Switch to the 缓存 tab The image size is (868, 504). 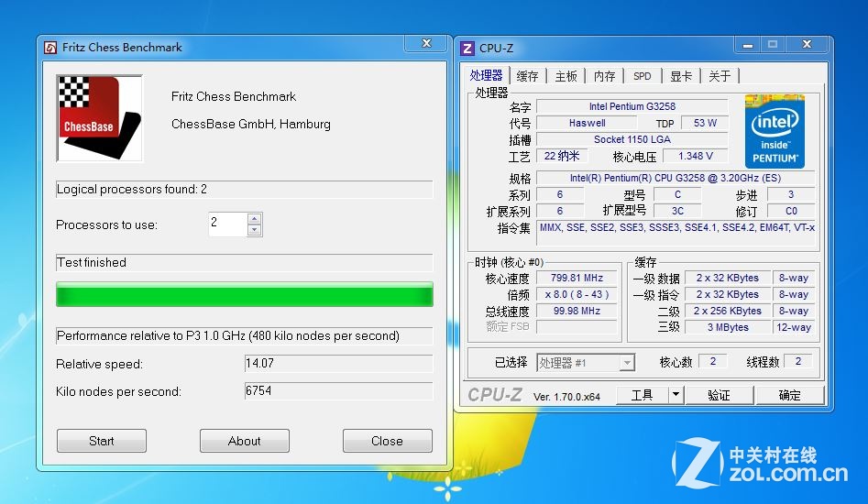point(527,76)
